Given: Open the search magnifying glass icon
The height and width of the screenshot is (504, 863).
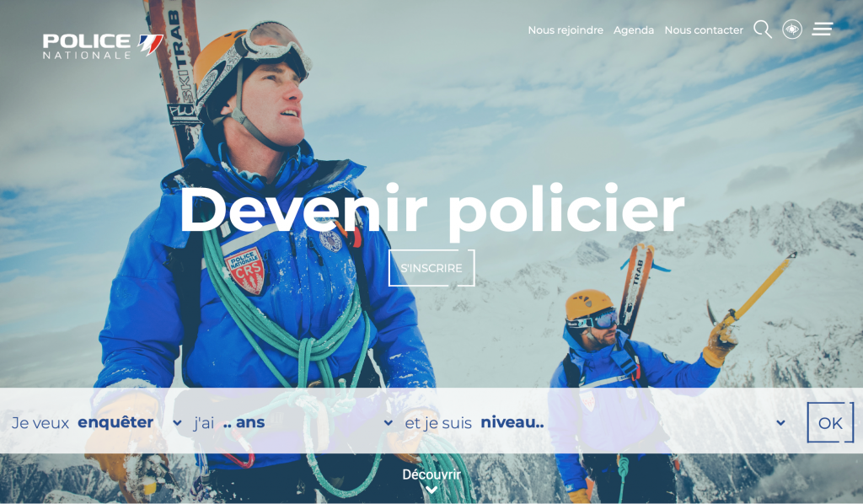Looking at the screenshot, I should [x=762, y=29].
